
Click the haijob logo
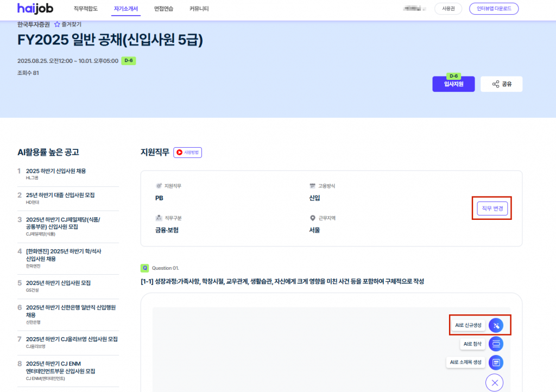35,9
